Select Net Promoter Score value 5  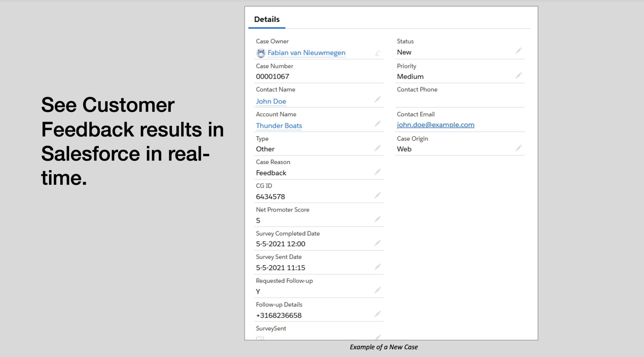point(258,221)
